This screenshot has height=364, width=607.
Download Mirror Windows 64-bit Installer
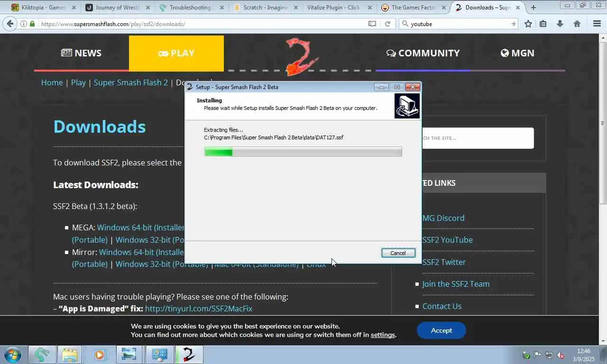click(x=141, y=252)
